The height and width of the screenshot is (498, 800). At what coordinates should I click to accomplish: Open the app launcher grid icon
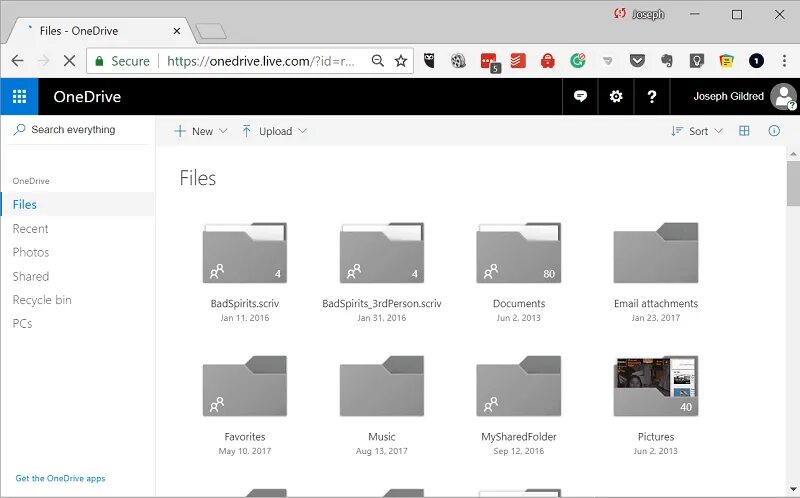tap(19, 96)
